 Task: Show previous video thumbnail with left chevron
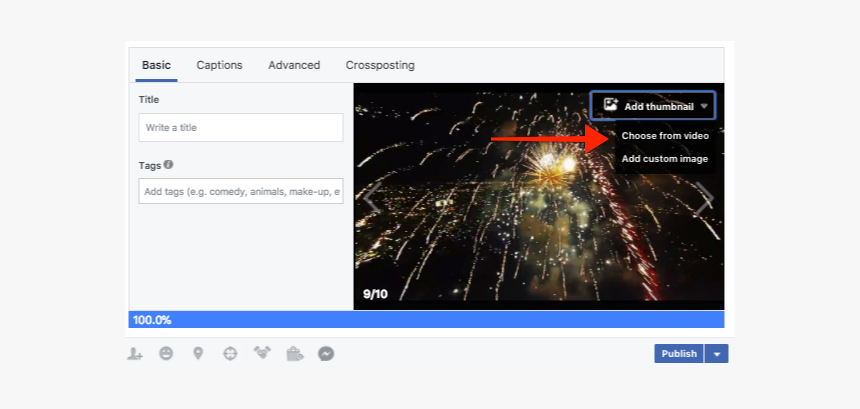372,197
